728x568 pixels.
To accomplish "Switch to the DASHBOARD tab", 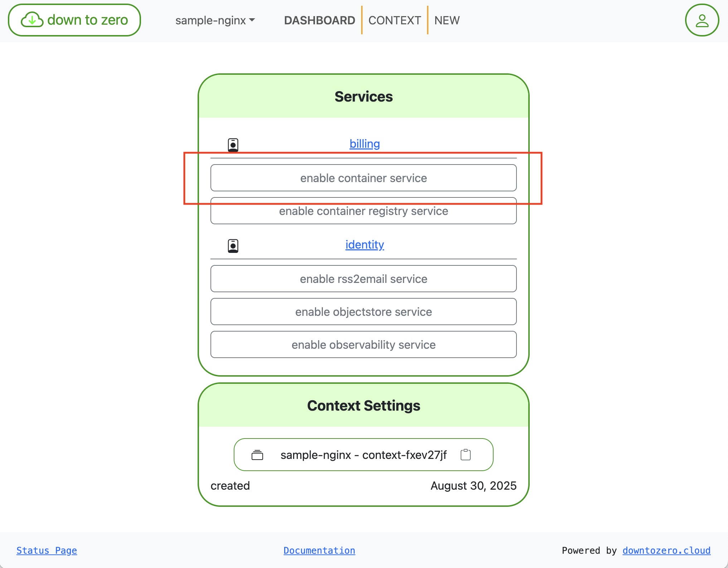I will tap(319, 20).
